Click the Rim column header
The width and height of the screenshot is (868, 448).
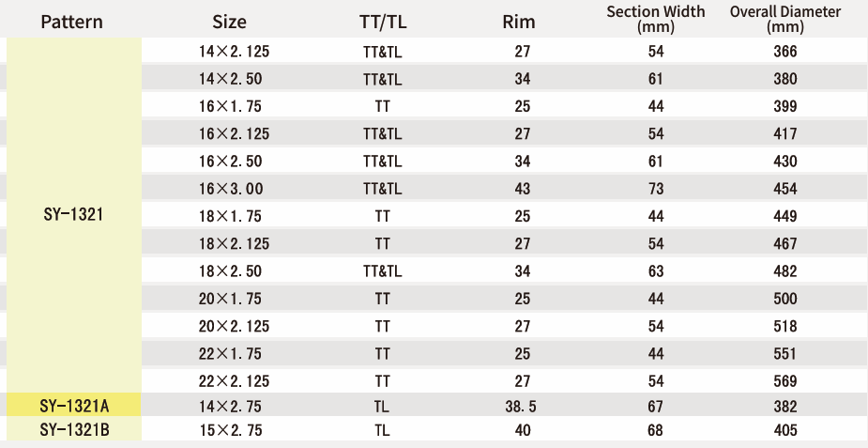519,22
